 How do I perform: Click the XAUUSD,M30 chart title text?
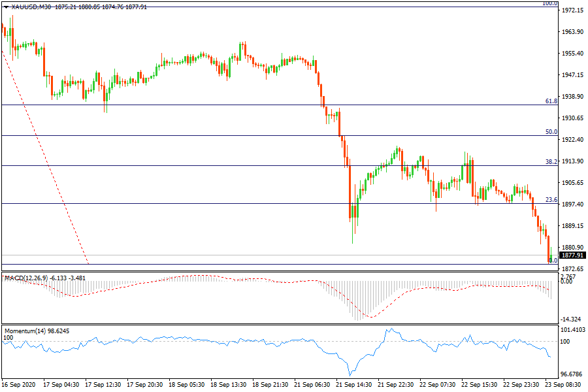point(33,6)
